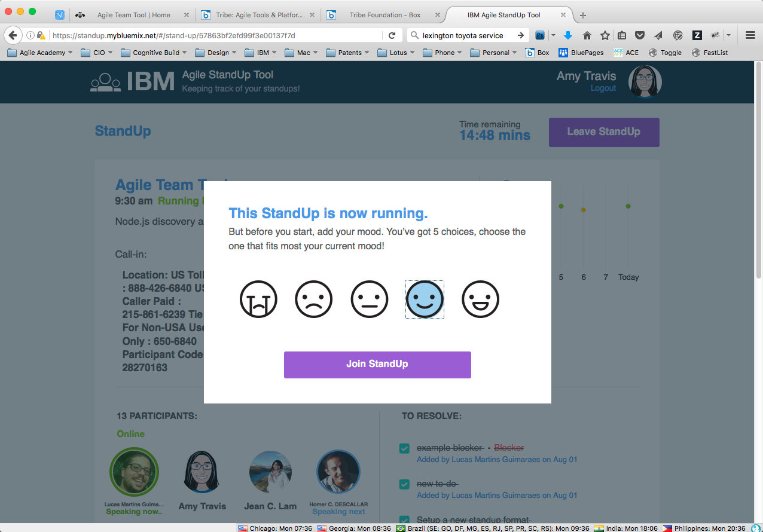The height and width of the screenshot is (532, 763).
Task: Expand the CIO bookmarks folder
Action: pyautogui.click(x=97, y=53)
